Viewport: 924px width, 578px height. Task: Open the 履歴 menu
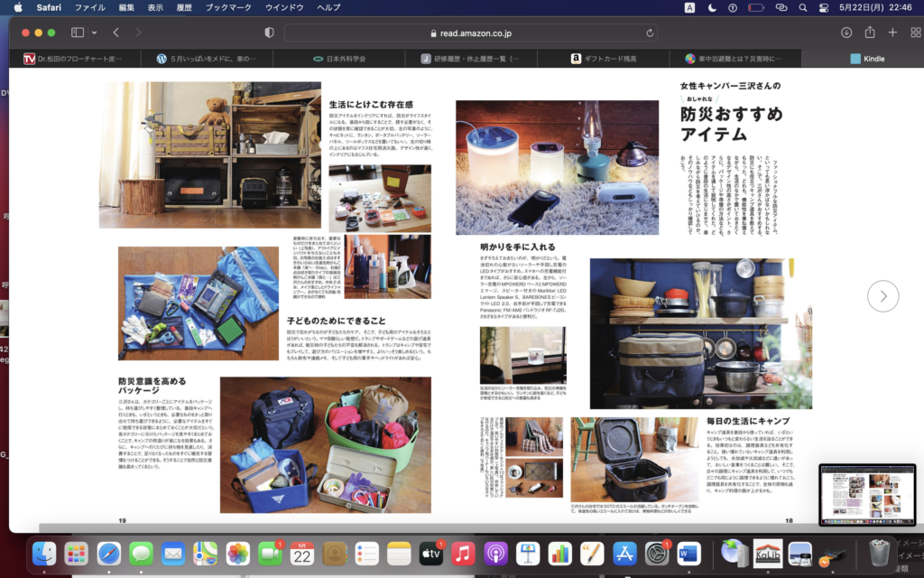tap(186, 7)
